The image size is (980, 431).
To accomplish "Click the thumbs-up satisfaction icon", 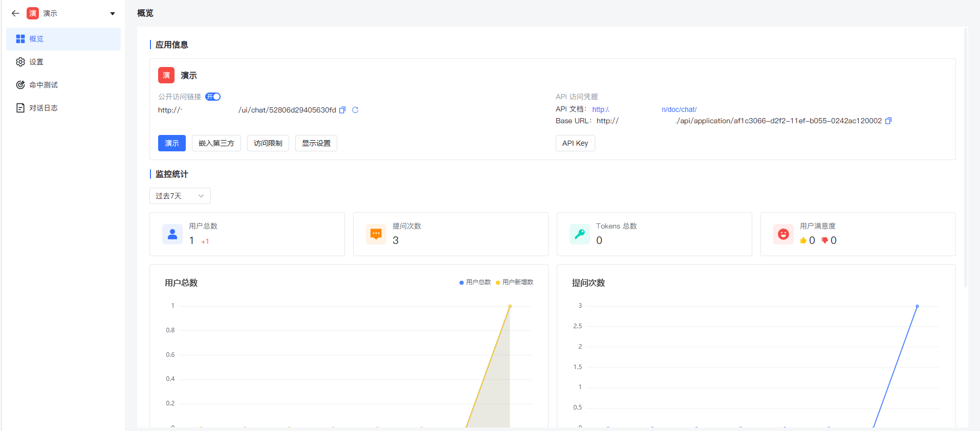I will [803, 240].
